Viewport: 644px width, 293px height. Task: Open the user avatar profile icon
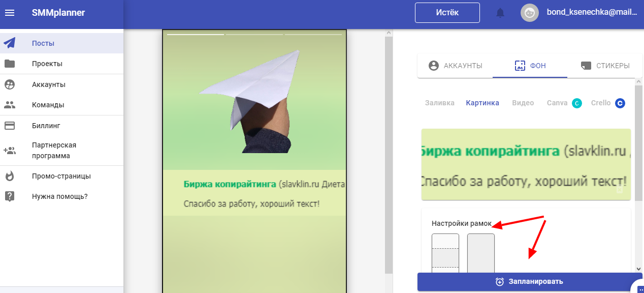529,13
